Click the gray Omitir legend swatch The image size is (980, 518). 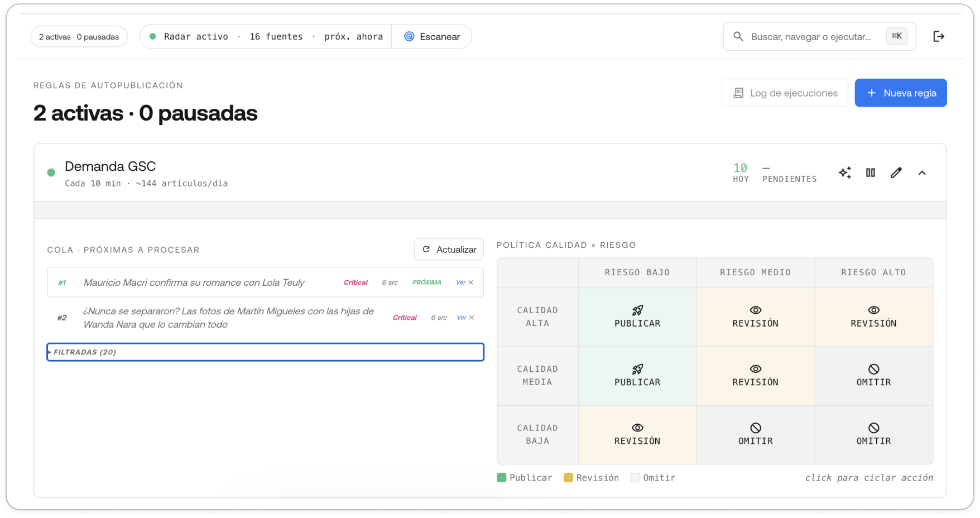tap(635, 478)
